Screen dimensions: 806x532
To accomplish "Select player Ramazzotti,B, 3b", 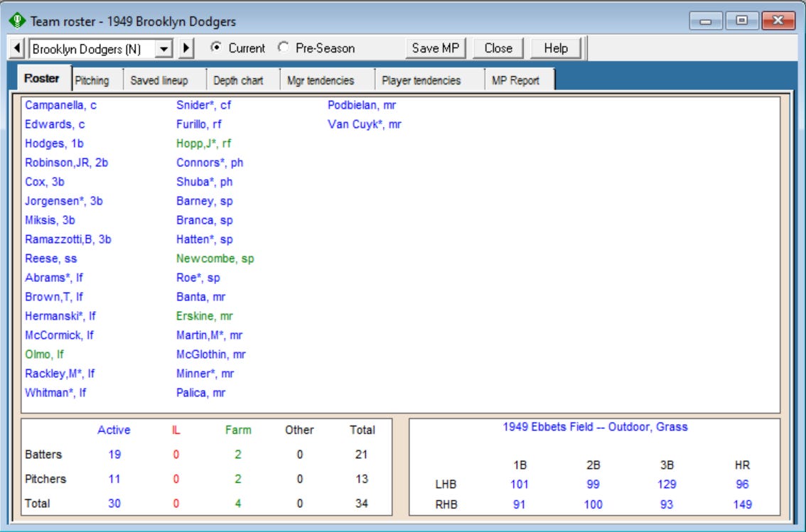I will [x=68, y=239].
